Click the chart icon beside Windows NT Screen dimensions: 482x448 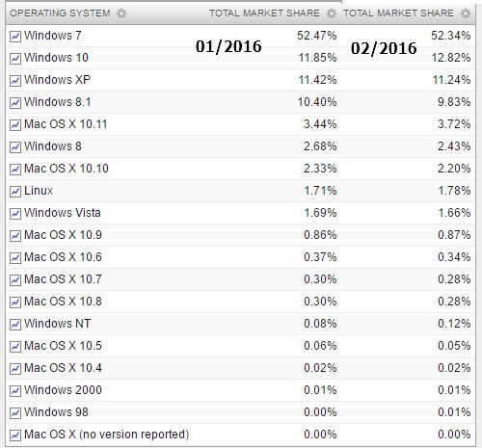(x=15, y=325)
